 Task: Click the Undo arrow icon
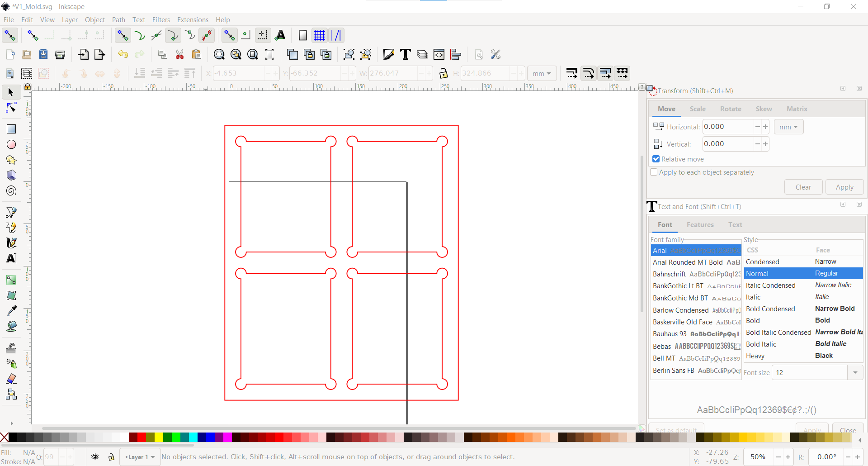coord(123,55)
